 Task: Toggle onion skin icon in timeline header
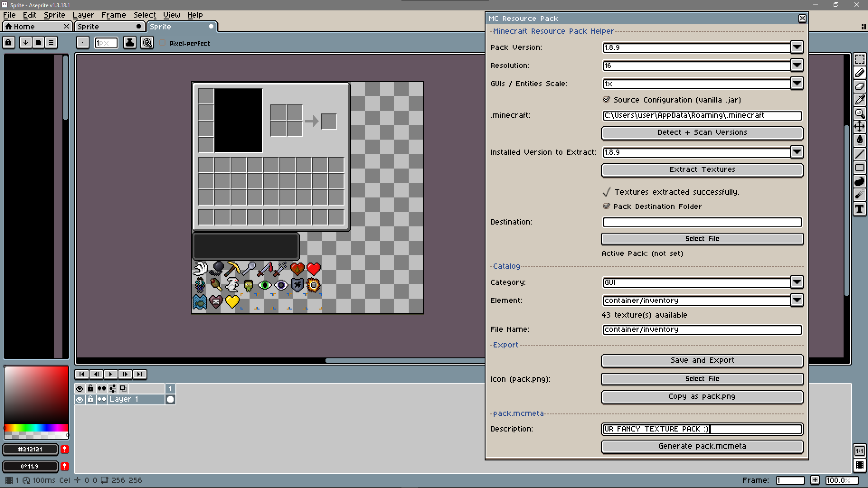coord(123,388)
